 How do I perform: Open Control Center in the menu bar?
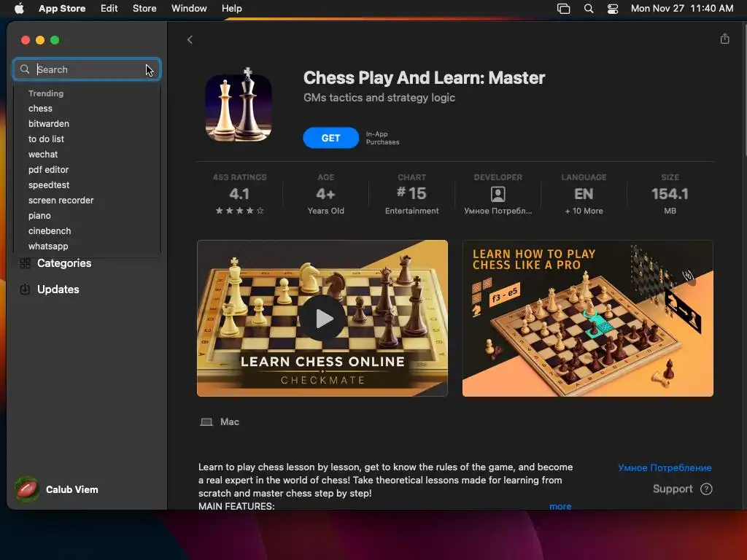click(x=613, y=9)
